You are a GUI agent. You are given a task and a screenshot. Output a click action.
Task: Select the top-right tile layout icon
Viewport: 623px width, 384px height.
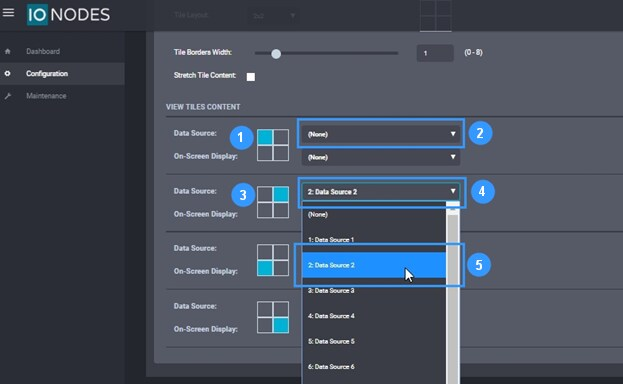point(273,202)
